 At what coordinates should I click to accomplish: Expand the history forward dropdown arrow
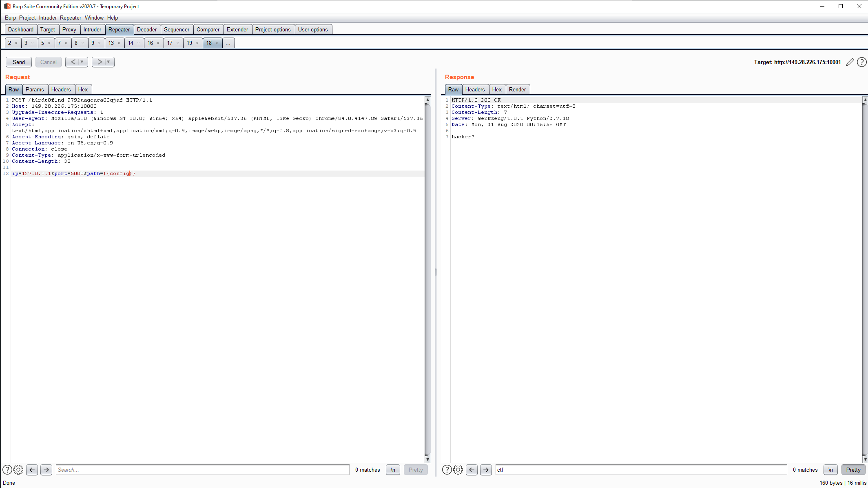tap(108, 62)
